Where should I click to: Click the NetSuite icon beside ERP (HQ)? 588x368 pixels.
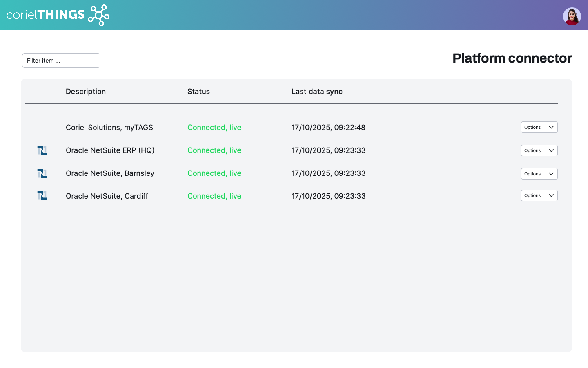(42, 150)
